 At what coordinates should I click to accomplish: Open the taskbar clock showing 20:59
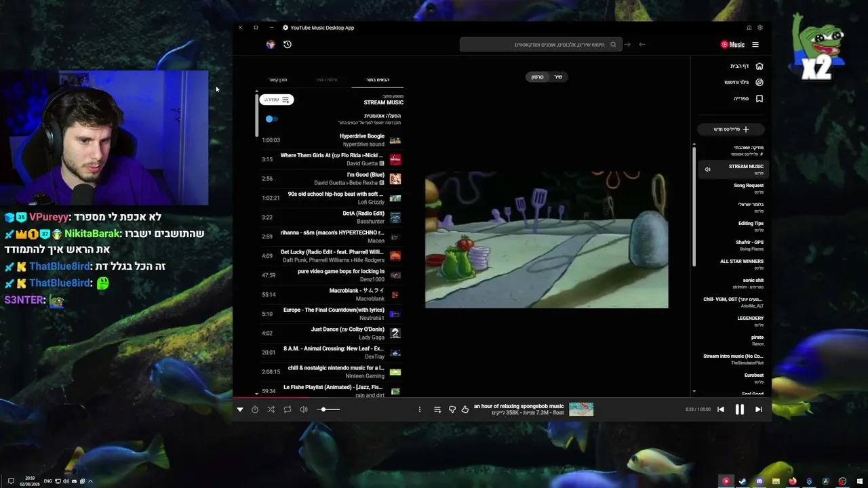click(30, 481)
